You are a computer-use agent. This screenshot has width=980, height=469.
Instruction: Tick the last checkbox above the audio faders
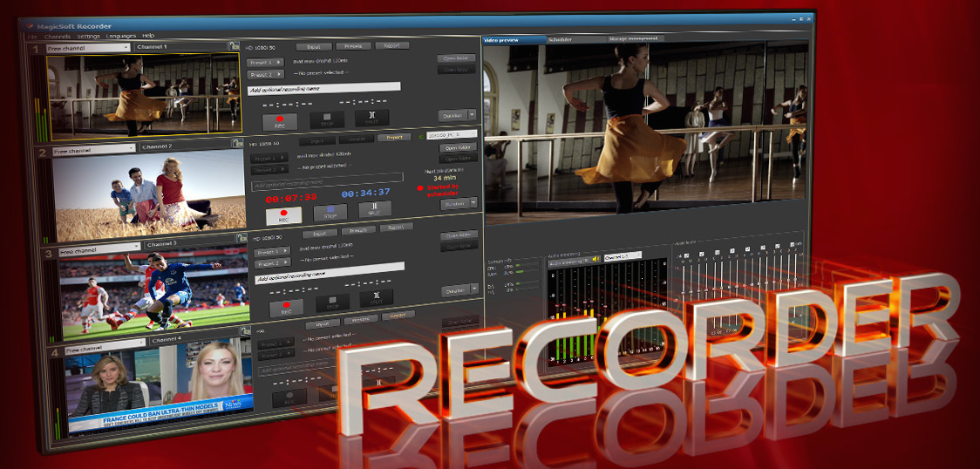coord(792,243)
